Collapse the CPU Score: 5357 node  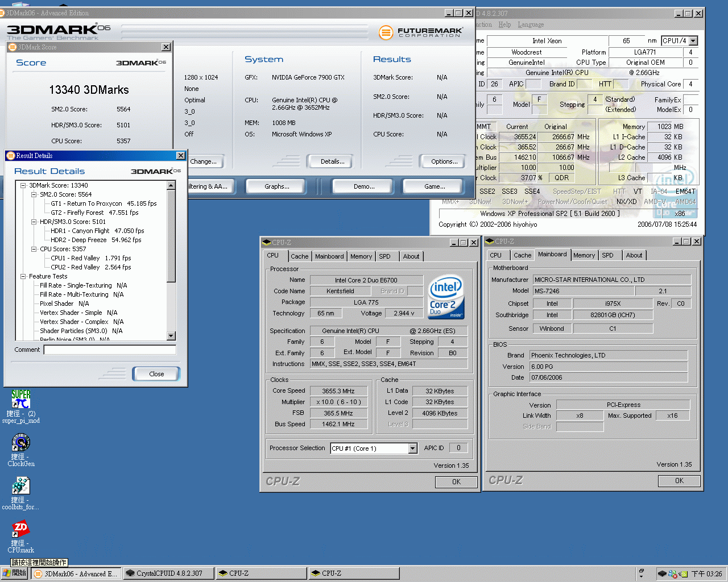coord(34,249)
